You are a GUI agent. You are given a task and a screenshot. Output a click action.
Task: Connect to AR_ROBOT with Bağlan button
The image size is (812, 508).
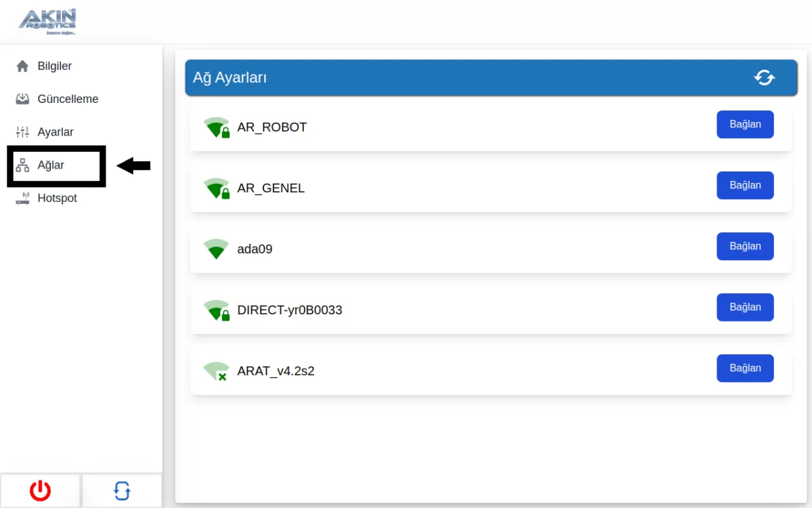745,125
